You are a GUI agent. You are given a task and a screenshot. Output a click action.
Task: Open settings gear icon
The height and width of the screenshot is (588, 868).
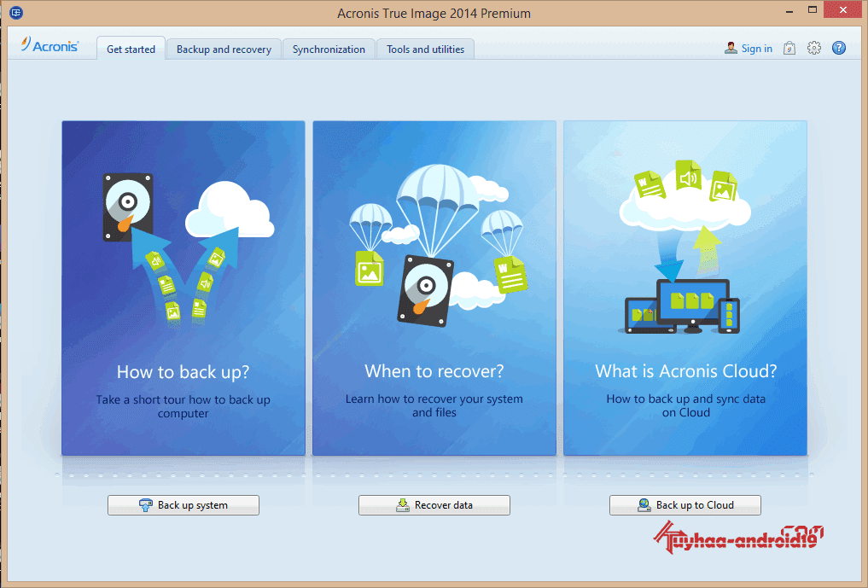tap(813, 48)
